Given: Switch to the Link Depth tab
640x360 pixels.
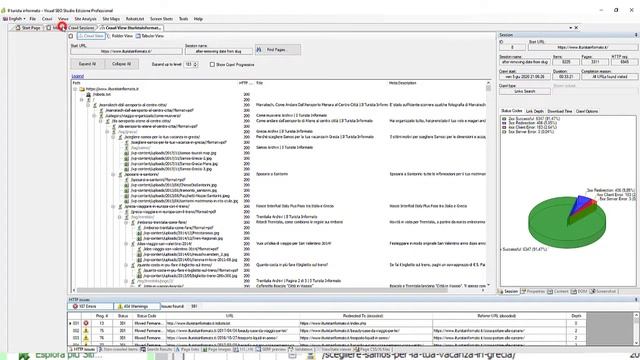Looking at the screenshot, I should pos(535,111).
